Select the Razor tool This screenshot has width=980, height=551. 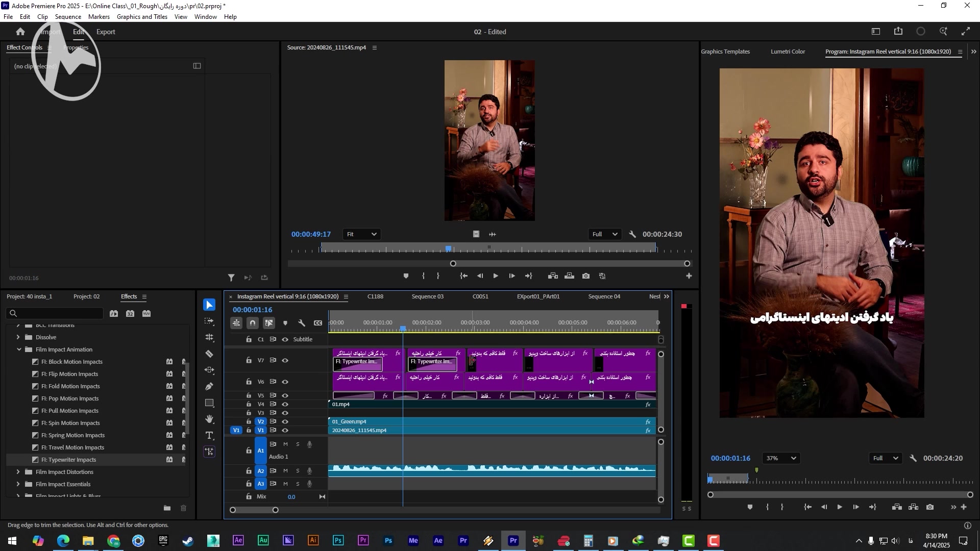click(209, 354)
